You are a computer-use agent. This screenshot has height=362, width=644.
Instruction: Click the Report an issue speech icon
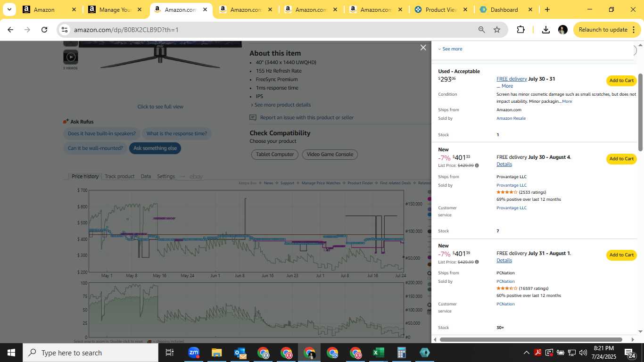point(253,117)
